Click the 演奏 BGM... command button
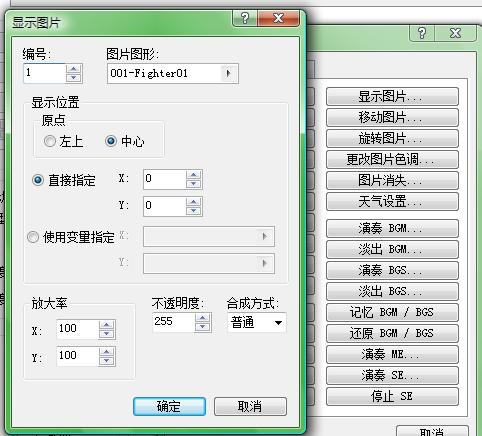Screen dimensions: 482x436 point(392,228)
